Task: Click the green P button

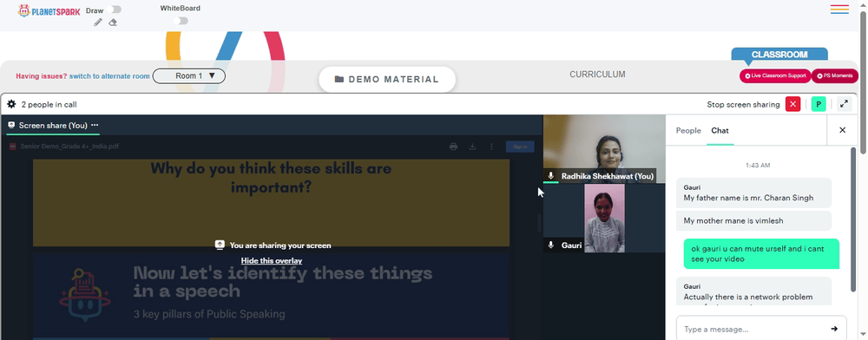Action: tap(819, 104)
